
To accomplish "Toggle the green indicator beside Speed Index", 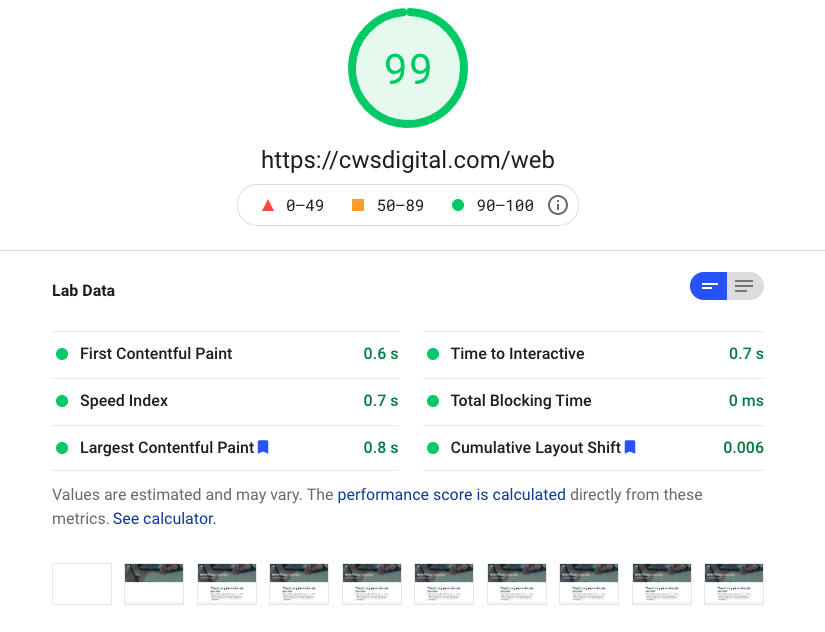I will tap(61, 400).
